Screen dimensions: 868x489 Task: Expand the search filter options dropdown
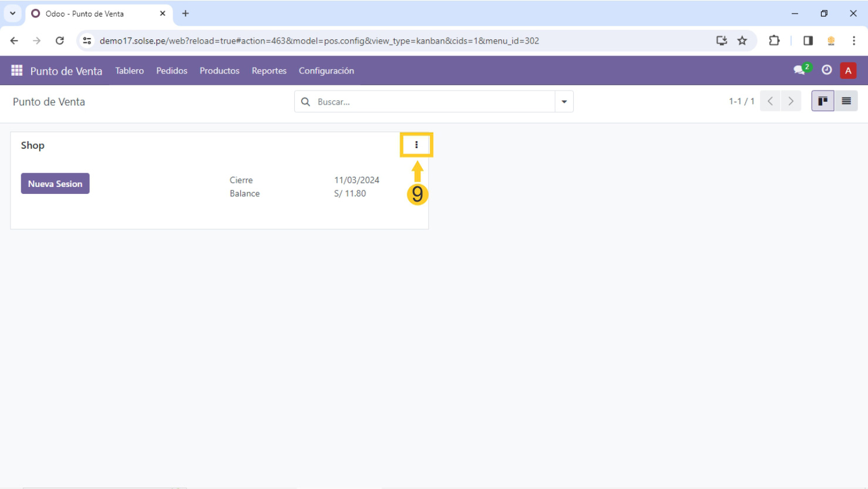point(564,102)
